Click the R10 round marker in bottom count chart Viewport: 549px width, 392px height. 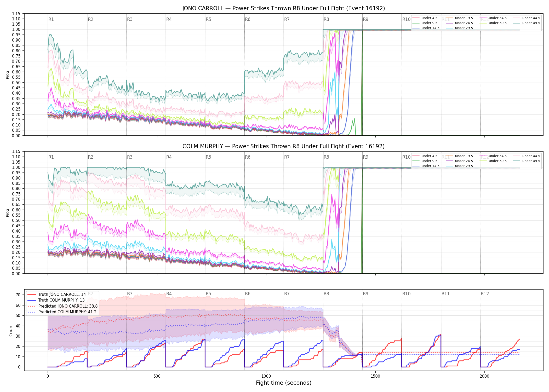[x=407, y=294]
